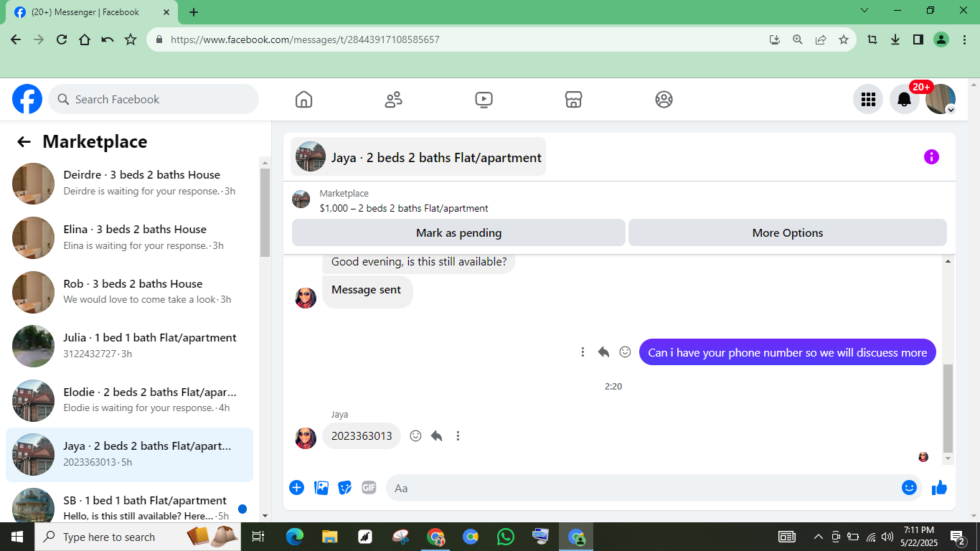980x551 pixels.
Task: Open the Marketplace storefront icon in the top navigation
Action: (x=573, y=100)
